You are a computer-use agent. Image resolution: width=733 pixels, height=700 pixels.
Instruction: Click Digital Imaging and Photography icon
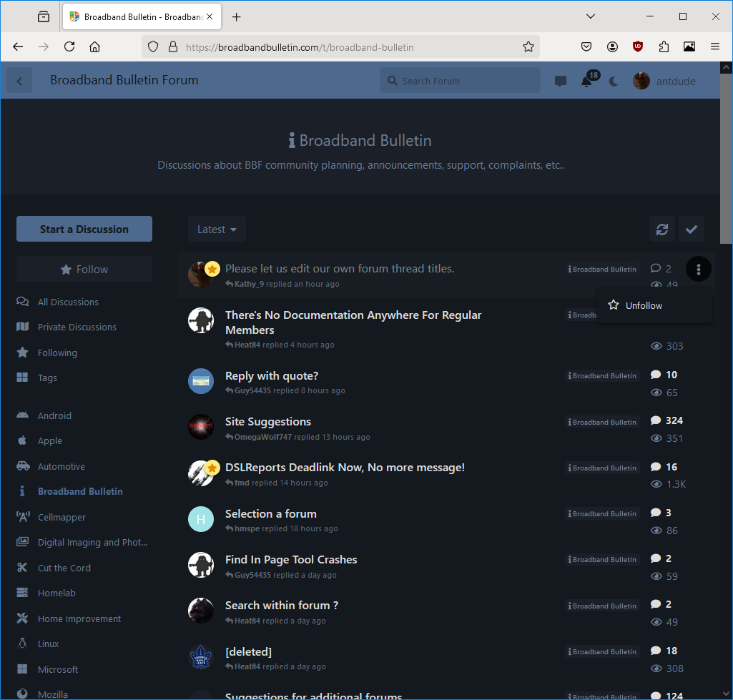tap(22, 542)
